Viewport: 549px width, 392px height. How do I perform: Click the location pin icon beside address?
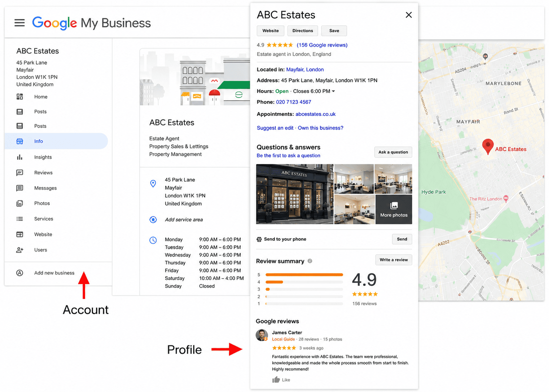click(153, 183)
